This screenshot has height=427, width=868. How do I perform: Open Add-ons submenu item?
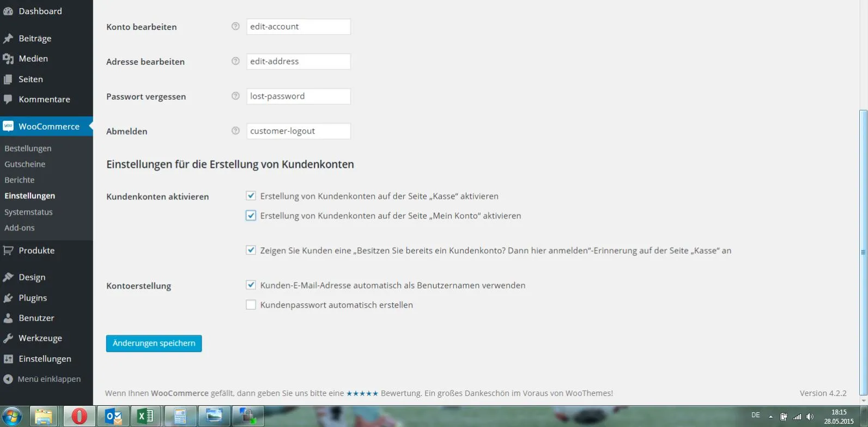tap(20, 228)
